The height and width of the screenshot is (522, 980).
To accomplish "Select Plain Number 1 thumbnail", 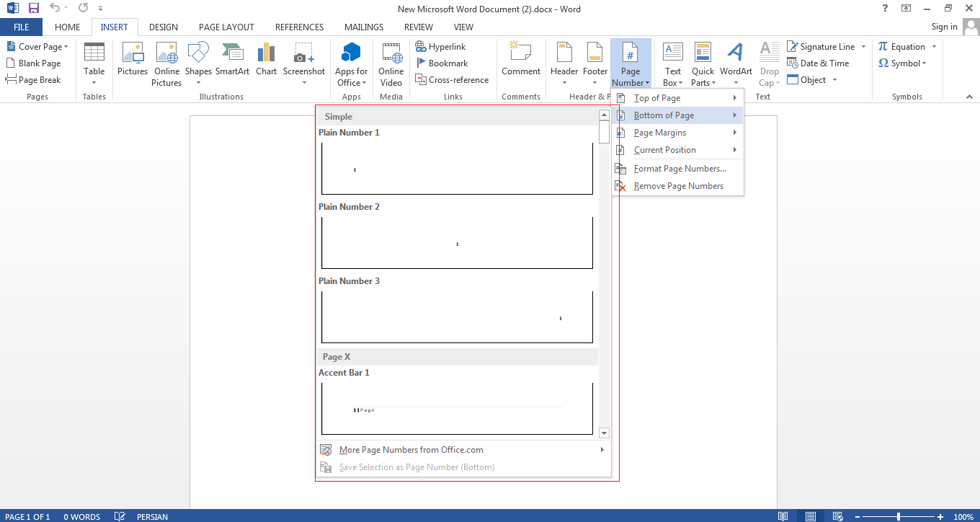I will (457, 168).
